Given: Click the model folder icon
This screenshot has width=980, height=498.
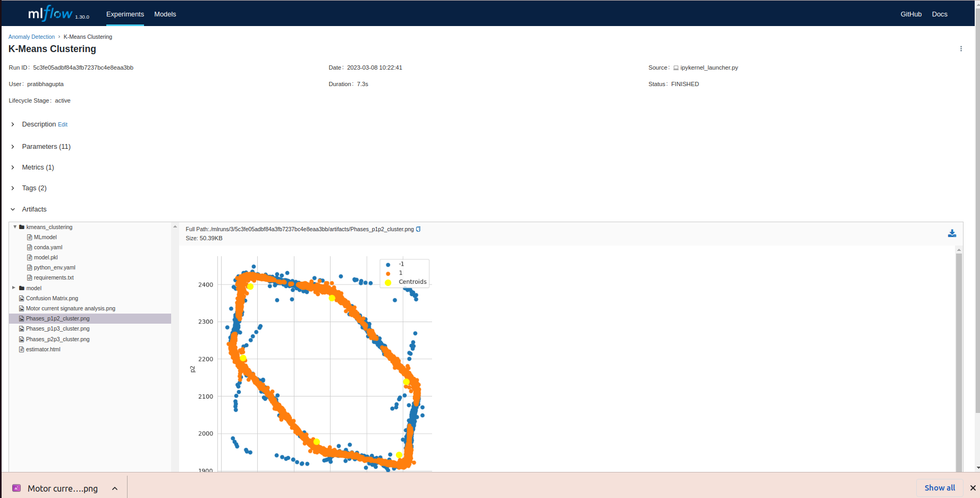Looking at the screenshot, I should click(x=22, y=288).
